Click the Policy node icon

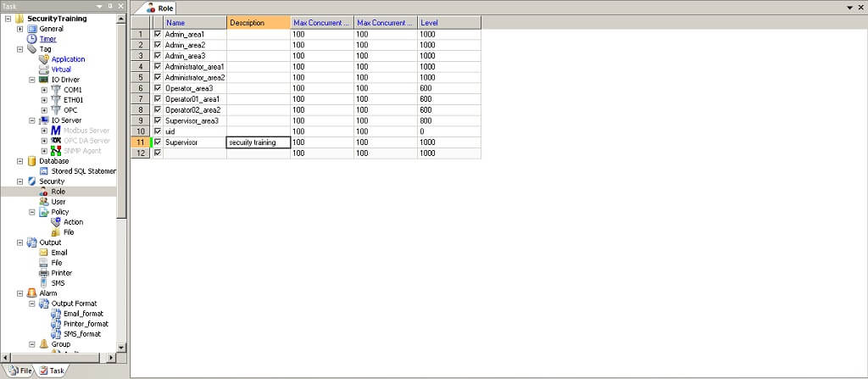(x=44, y=212)
